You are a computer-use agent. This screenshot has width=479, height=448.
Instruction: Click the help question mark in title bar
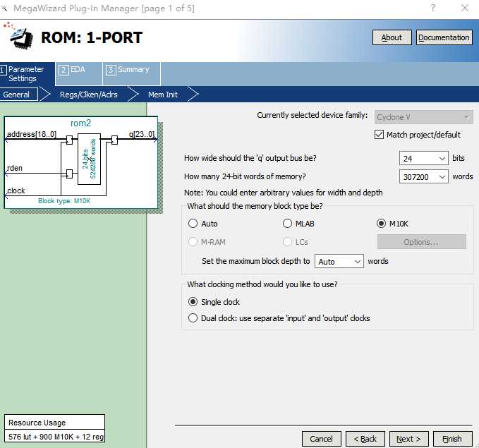pyautogui.click(x=432, y=8)
